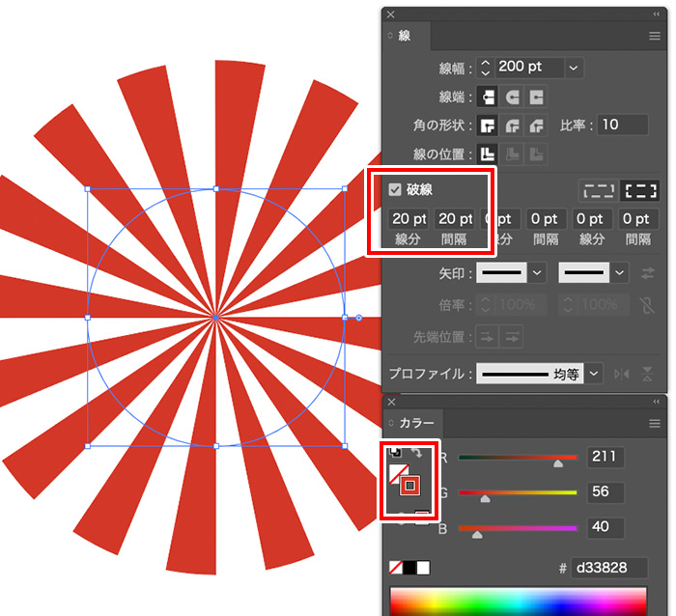Image resolution: width=676 pixels, height=616 pixels.
Task: Select the カラー panel tab
Action: coord(413,423)
